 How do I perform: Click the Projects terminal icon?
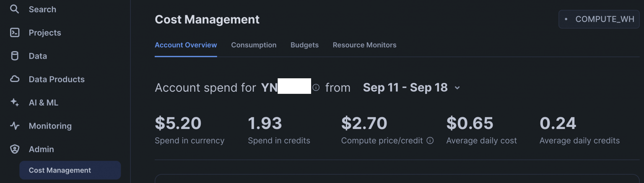tap(15, 33)
